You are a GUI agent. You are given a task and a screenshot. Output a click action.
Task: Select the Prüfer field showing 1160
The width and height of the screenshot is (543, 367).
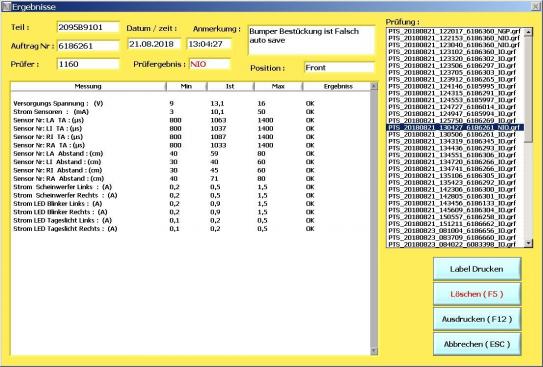pyautogui.click(x=88, y=64)
